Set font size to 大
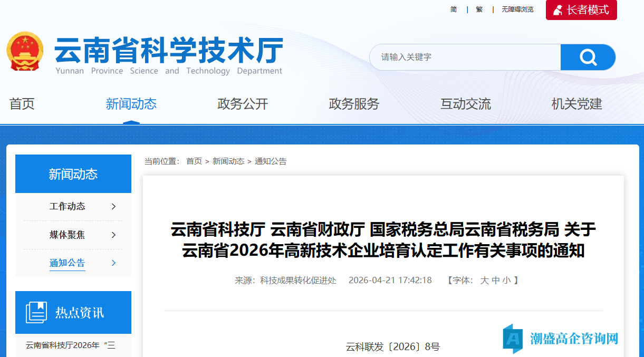 pos(484,281)
